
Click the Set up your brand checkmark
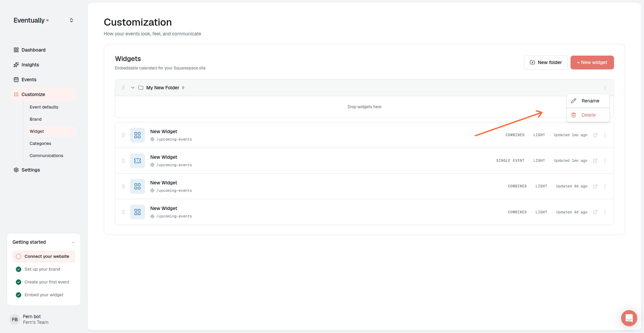pyautogui.click(x=19, y=269)
